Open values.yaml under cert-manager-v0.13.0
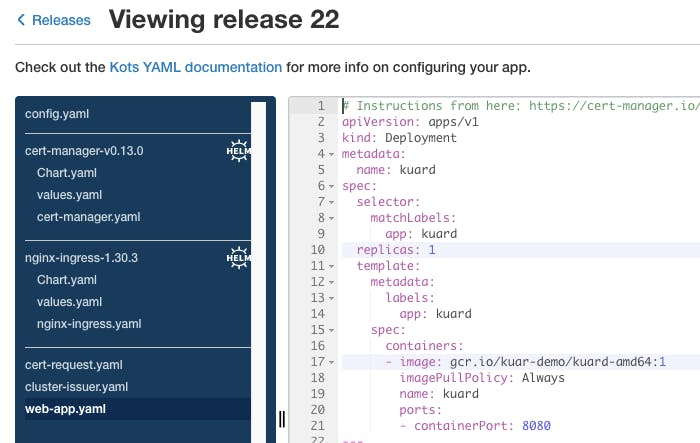Viewport: 700px width, 443px height. coord(69,195)
